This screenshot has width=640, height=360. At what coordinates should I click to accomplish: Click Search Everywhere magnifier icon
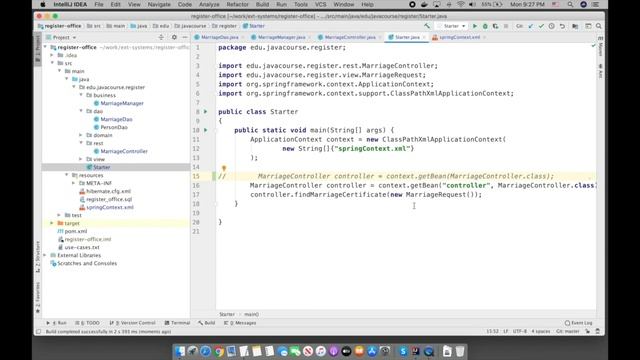pos(598,26)
